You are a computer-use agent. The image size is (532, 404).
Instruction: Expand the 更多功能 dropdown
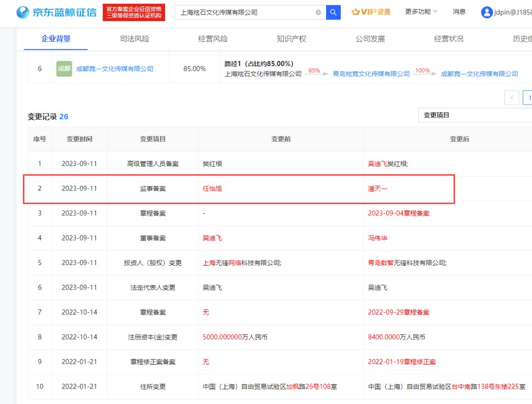pos(421,11)
